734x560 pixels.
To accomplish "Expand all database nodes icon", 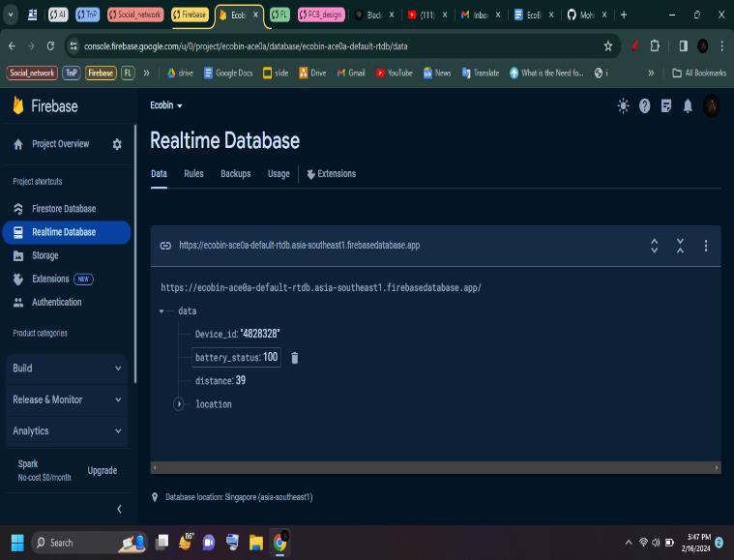I will [x=655, y=246].
